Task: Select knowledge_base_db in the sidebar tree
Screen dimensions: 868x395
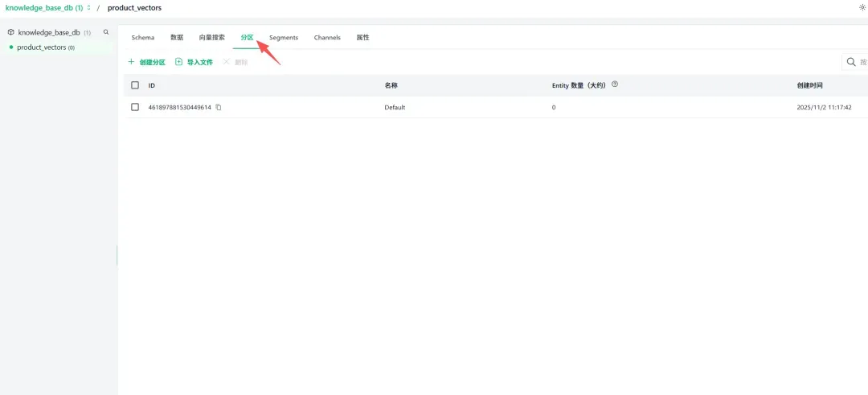Action: pyautogui.click(x=49, y=33)
